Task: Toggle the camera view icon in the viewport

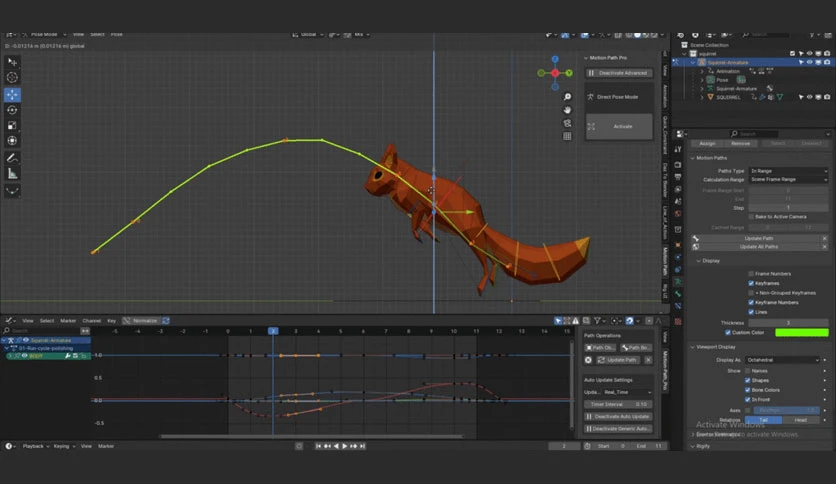Action: pyautogui.click(x=567, y=123)
